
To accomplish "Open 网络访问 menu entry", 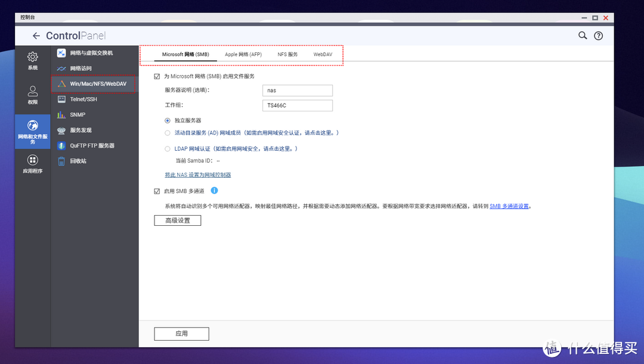I will tap(95, 69).
